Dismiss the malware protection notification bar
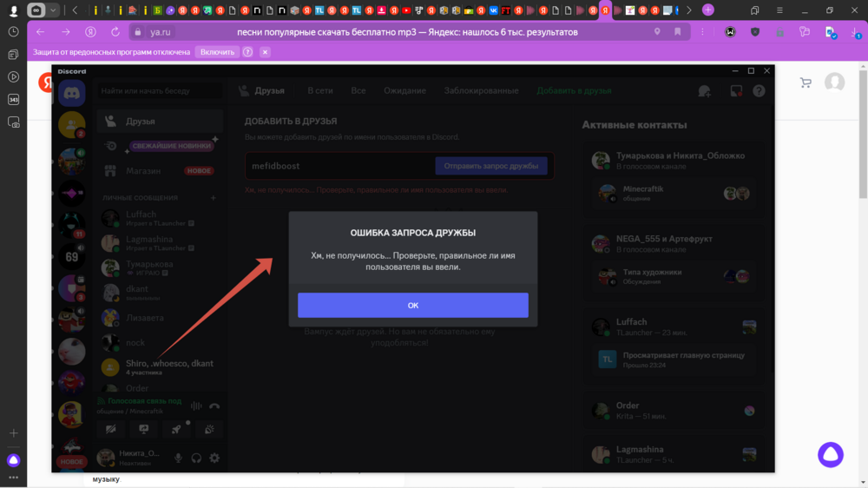This screenshot has width=868, height=488. pos(265,52)
